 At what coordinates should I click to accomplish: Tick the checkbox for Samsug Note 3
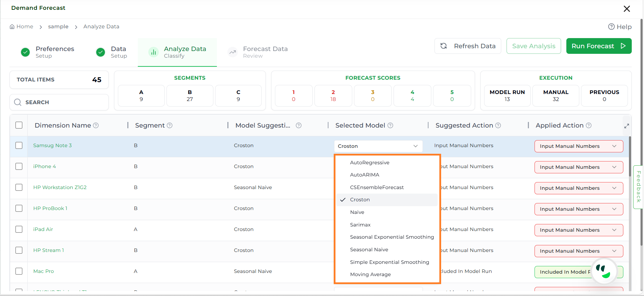[x=19, y=145]
